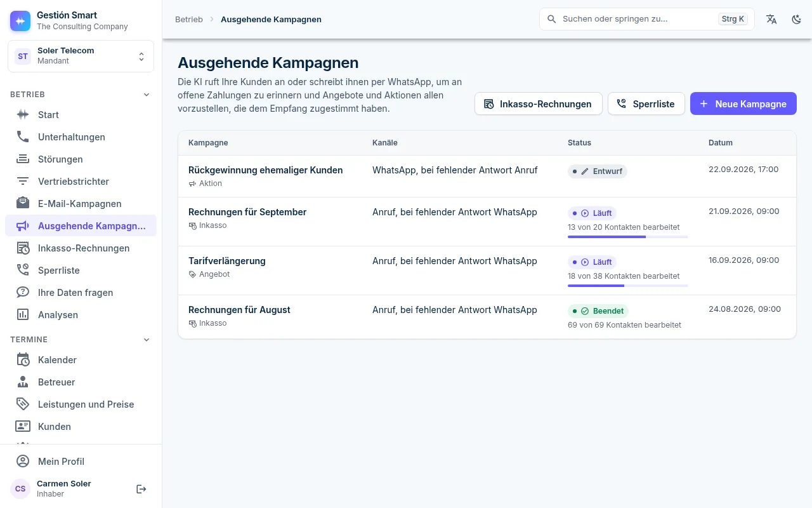Open Mein Profil page

[81, 462]
